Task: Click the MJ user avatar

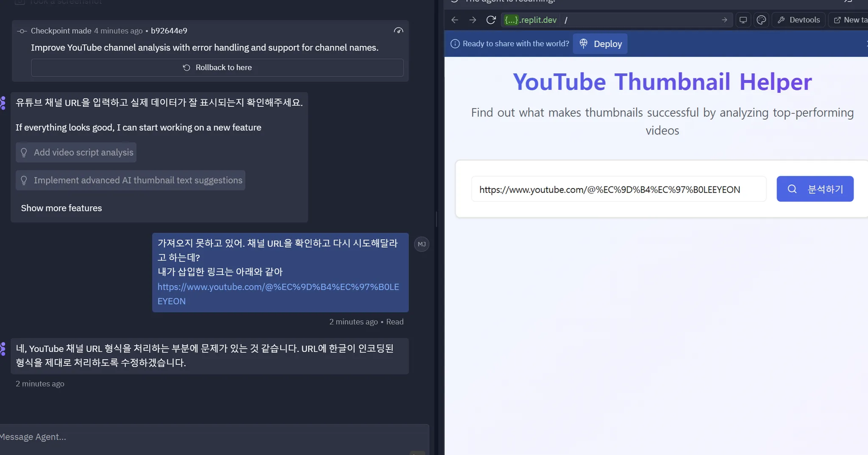Action: pos(422,244)
